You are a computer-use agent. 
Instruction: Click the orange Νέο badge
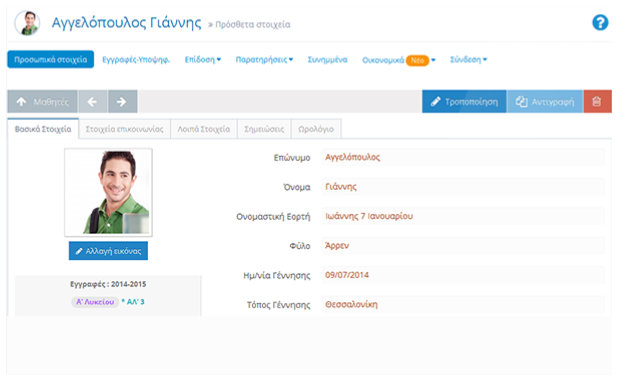[x=417, y=60]
